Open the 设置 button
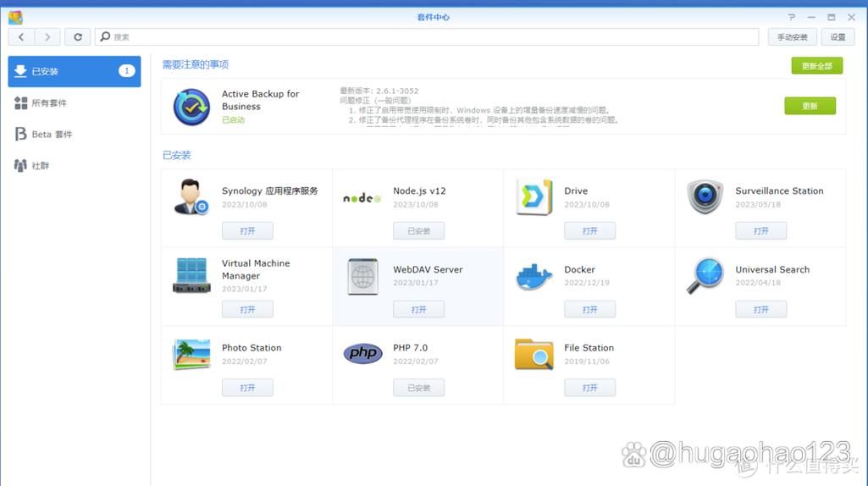This screenshot has height=486, width=868. click(x=838, y=37)
